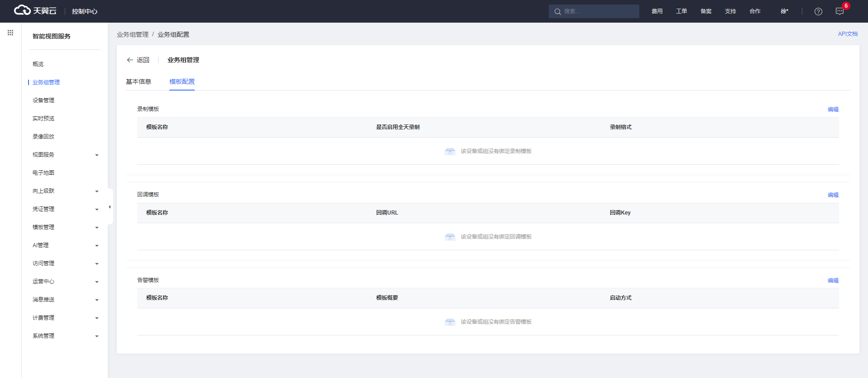
Task: Click the back arrow 返回
Action: 138,60
